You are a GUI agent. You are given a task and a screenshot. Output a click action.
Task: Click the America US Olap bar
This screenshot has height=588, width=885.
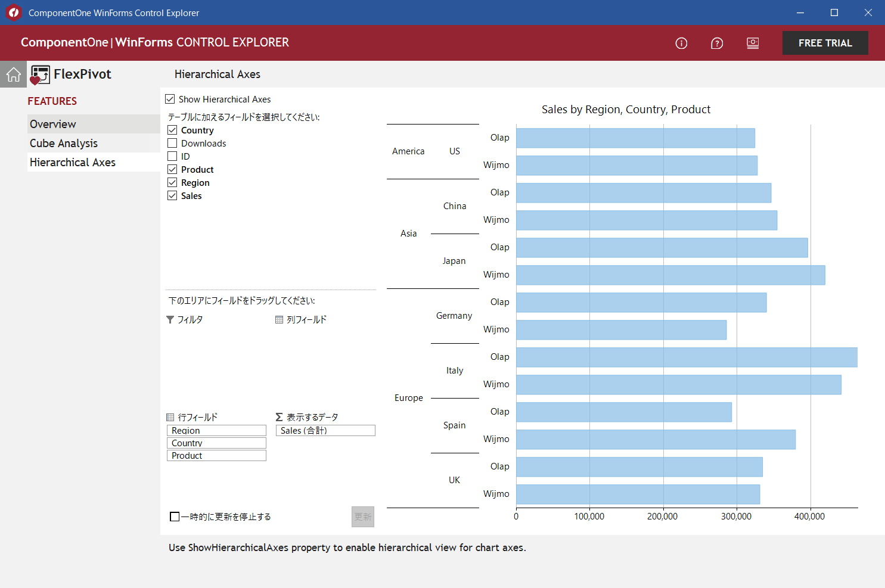tap(635, 138)
